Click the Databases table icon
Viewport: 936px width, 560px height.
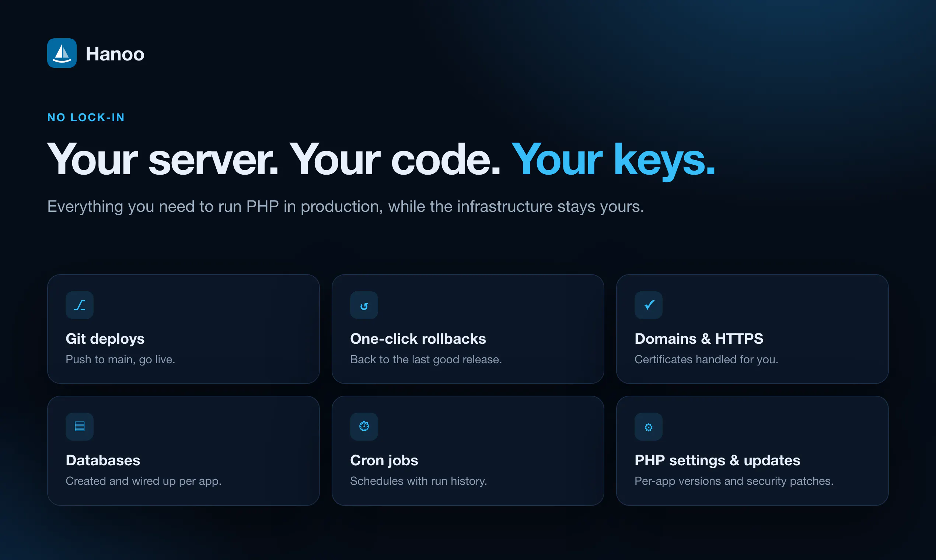(x=80, y=426)
